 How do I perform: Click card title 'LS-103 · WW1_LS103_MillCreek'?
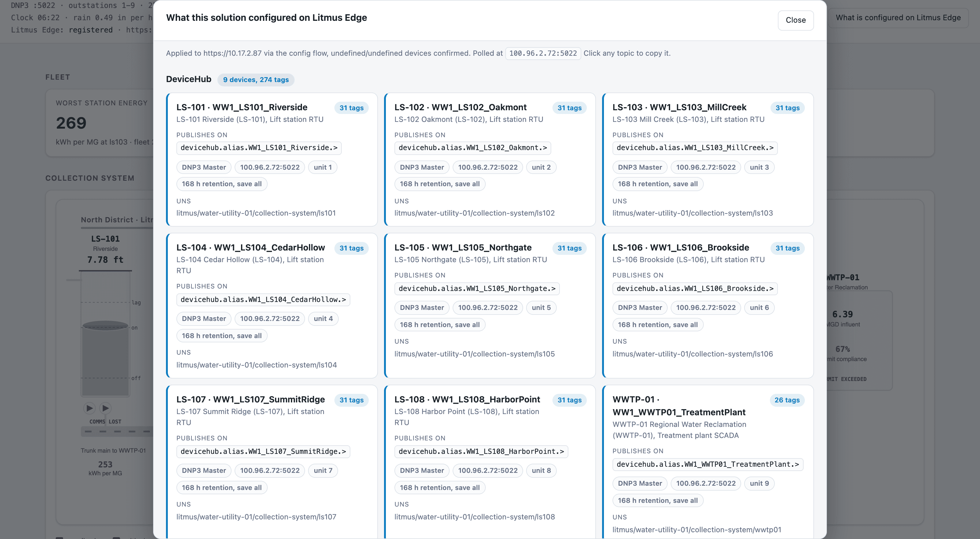pyautogui.click(x=679, y=107)
